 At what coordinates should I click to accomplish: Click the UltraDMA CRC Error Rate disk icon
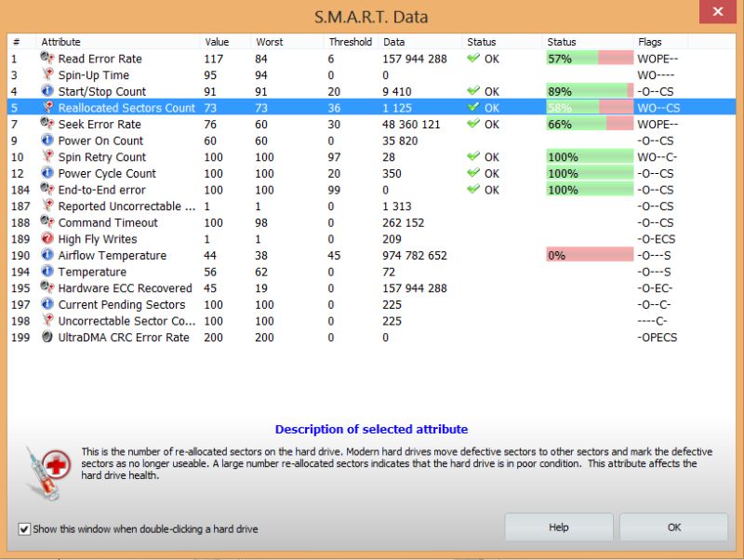pyautogui.click(x=47, y=337)
